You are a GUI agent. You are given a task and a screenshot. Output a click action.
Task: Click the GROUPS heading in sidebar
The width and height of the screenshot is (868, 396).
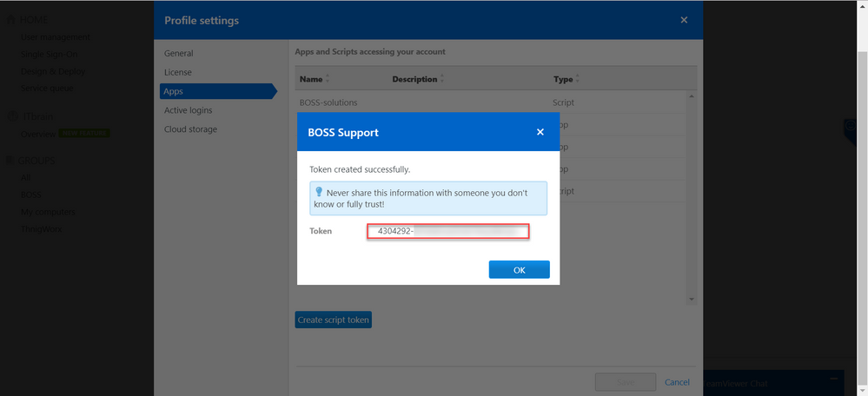36,161
